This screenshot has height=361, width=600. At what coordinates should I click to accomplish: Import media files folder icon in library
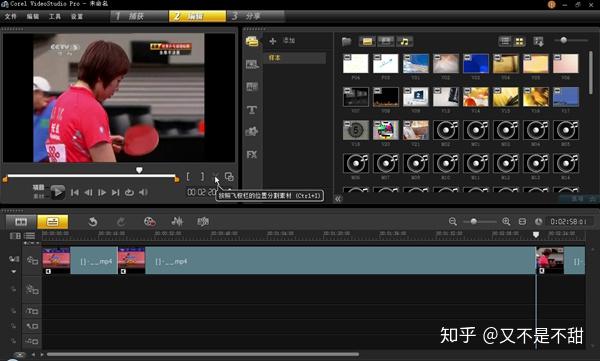346,41
